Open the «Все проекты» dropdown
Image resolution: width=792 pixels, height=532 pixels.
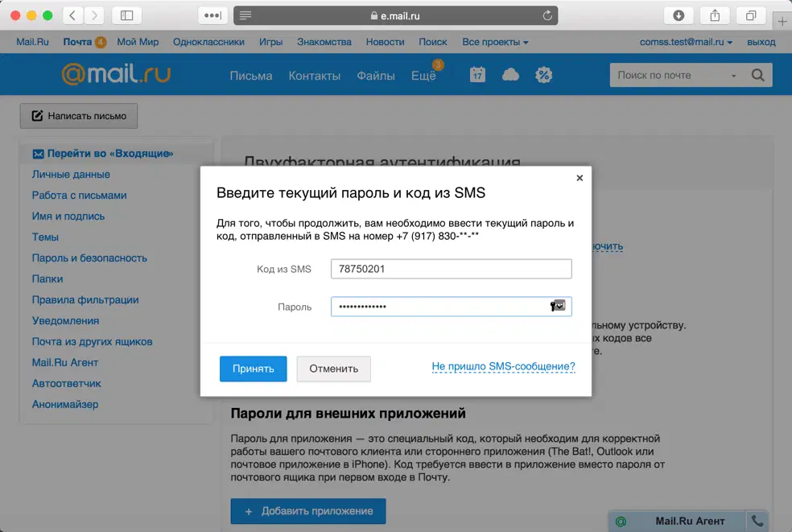(495, 41)
